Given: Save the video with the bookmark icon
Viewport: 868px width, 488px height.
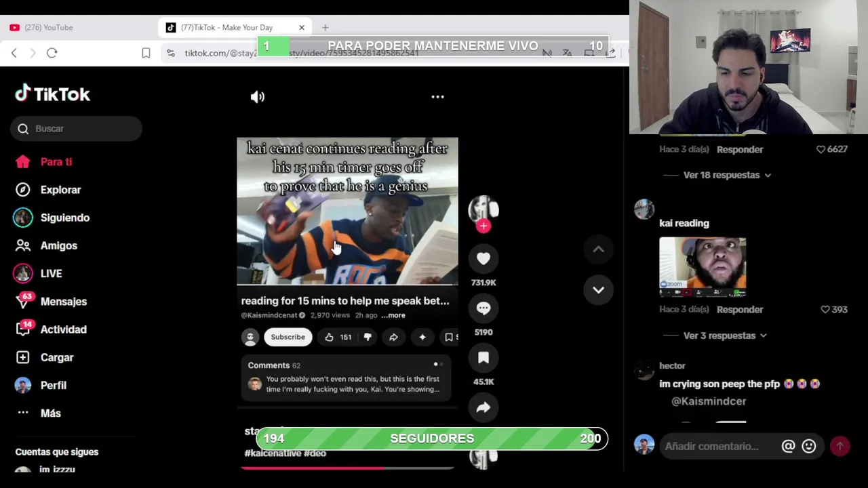Looking at the screenshot, I should pos(484,358).
